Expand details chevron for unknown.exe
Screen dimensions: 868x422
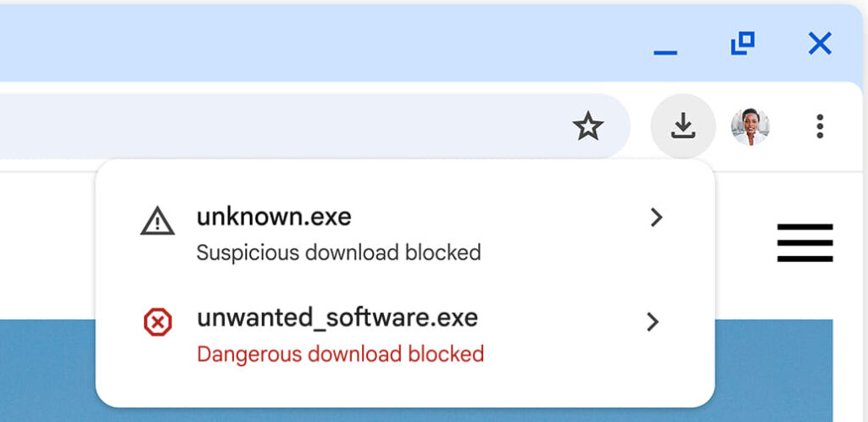point(656,218)
